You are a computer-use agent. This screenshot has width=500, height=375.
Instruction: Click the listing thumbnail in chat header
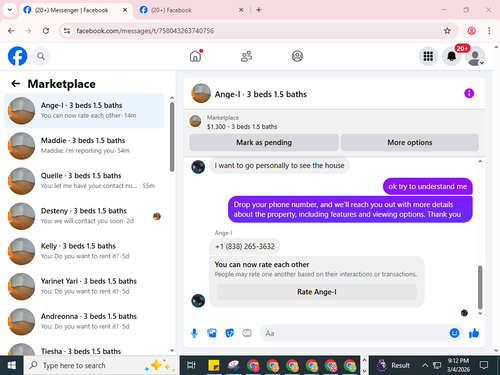click(x=201, y=93)
